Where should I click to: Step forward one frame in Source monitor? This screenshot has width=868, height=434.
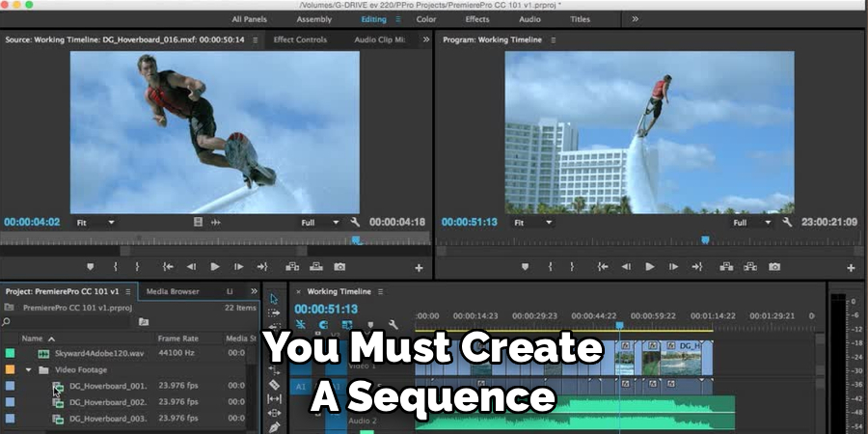click(238, 267)
